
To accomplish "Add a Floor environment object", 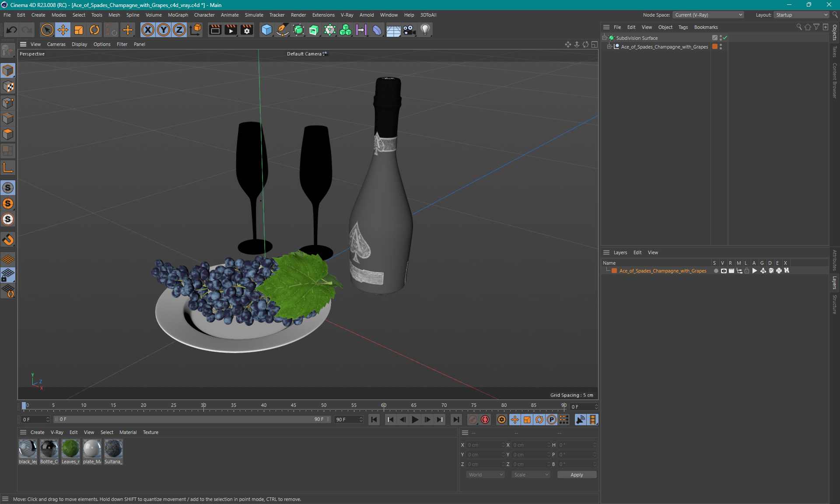I will click(x=393, y=30).
